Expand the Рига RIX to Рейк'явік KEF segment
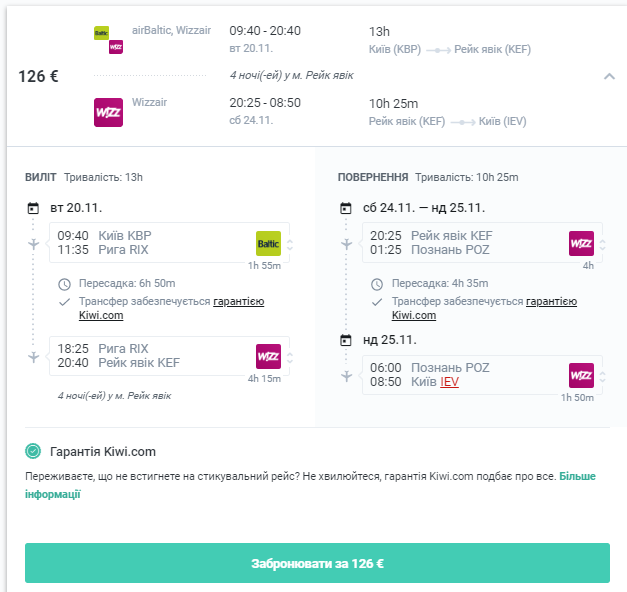Viewport: 627px width, 592px height. (x=290, y=356)
